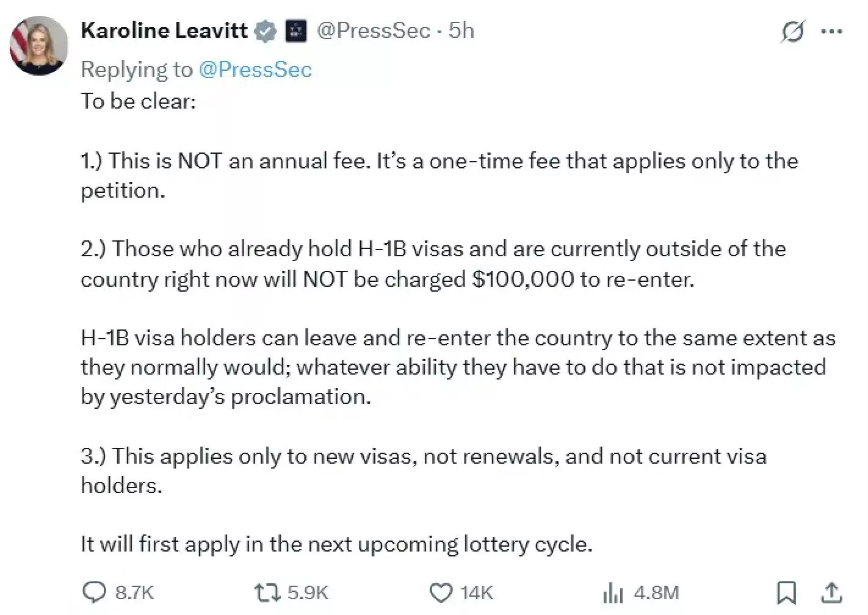868x615 pixels.
Task: Click the blue verified checkmark badge
Action: [266, 31]
